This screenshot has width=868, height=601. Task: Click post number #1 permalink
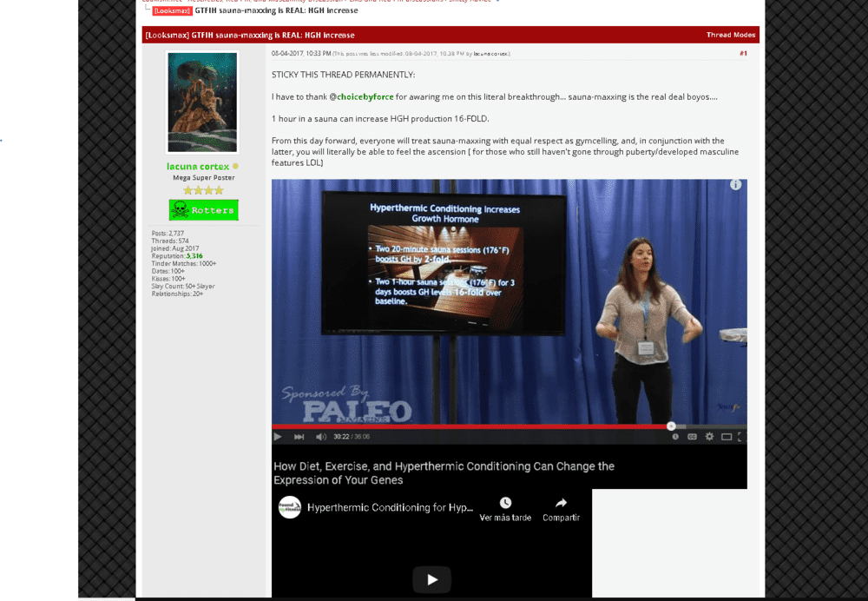[x=743, y=53]
